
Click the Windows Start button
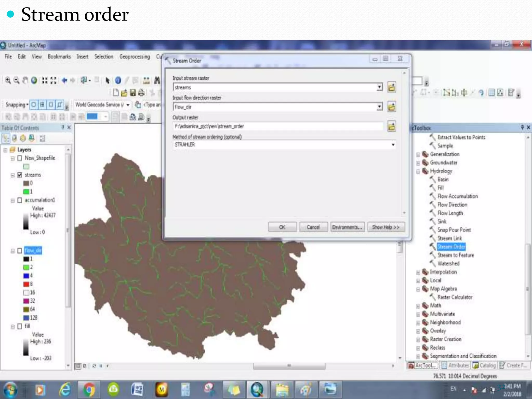tap(10, 390)
